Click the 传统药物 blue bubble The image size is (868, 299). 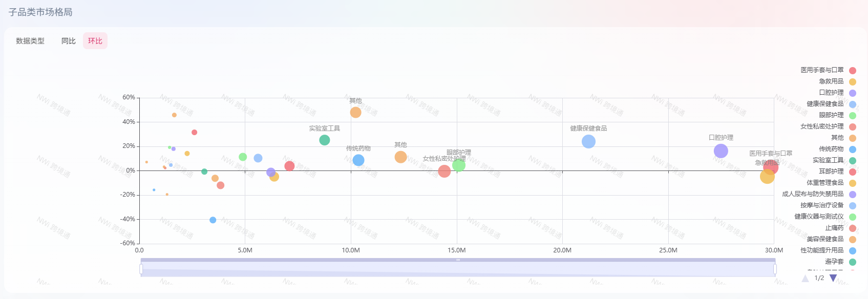click(358, 160)
